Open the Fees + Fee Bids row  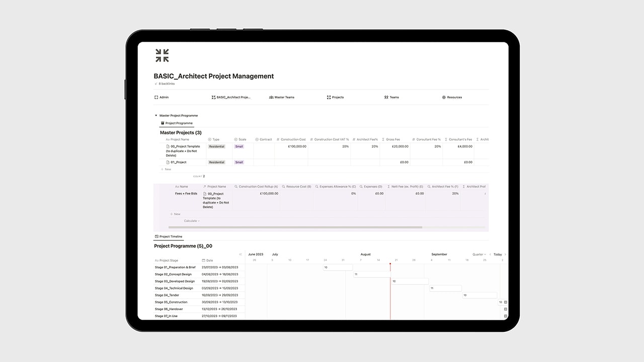[x=186, y=194]
